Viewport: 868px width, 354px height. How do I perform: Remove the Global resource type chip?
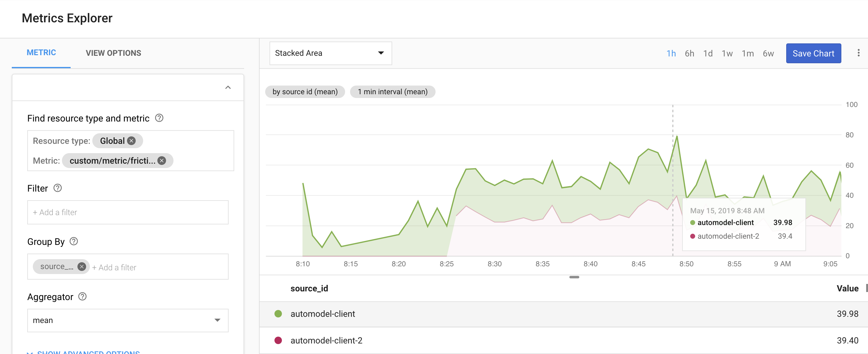coord(131,141)
